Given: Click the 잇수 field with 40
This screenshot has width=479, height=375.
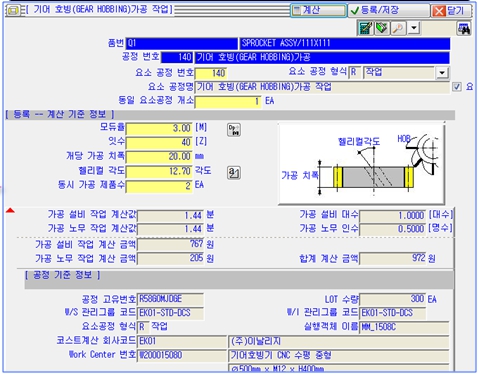Looking at the screenshot, I should [x=159, y=143].
